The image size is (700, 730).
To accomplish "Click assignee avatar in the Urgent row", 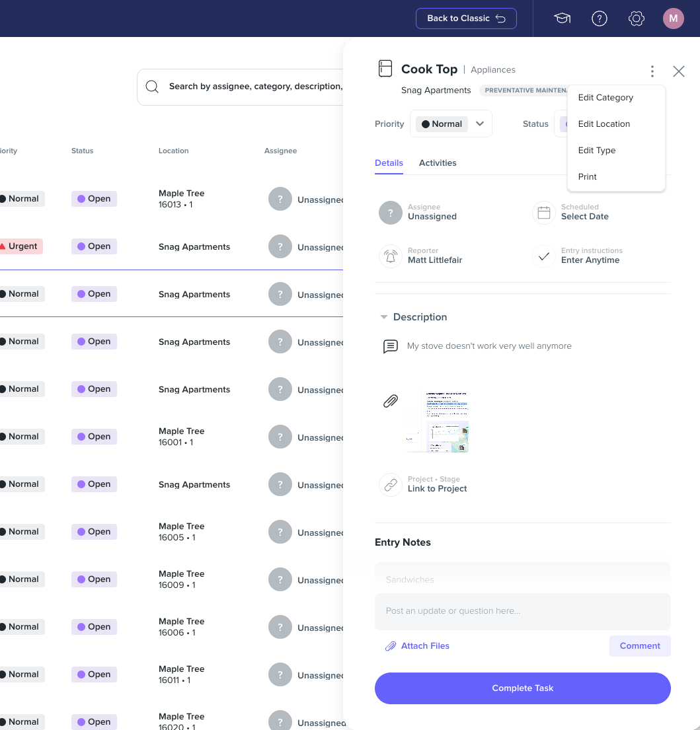I will (x=280, y=246).
